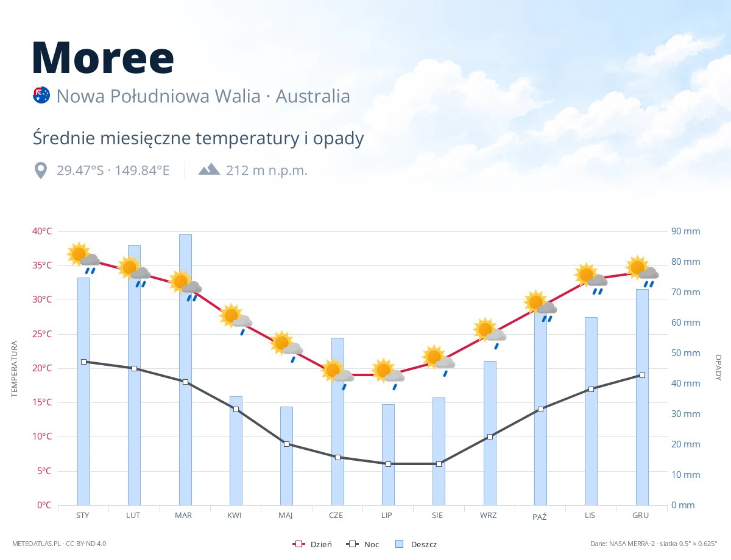Click the "90 mm" rainfall axis label
731x560 pixels.
coord(686,231)
